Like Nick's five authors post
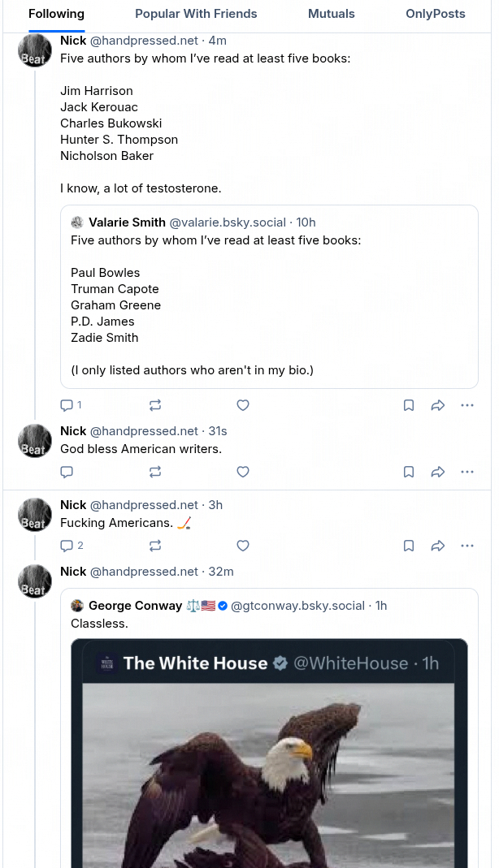The image size is (499, 868). point(242,405)
